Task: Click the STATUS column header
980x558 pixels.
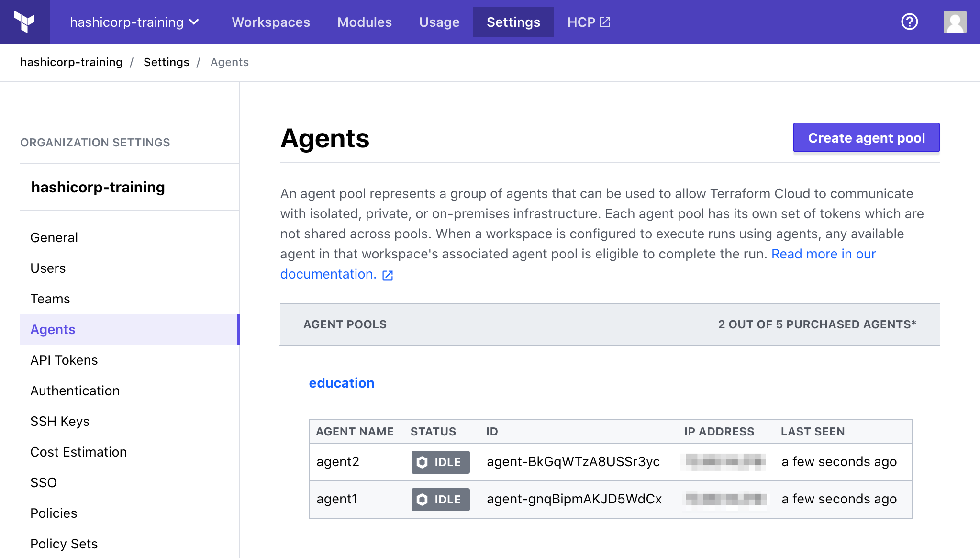Action: tap(433, 432)
